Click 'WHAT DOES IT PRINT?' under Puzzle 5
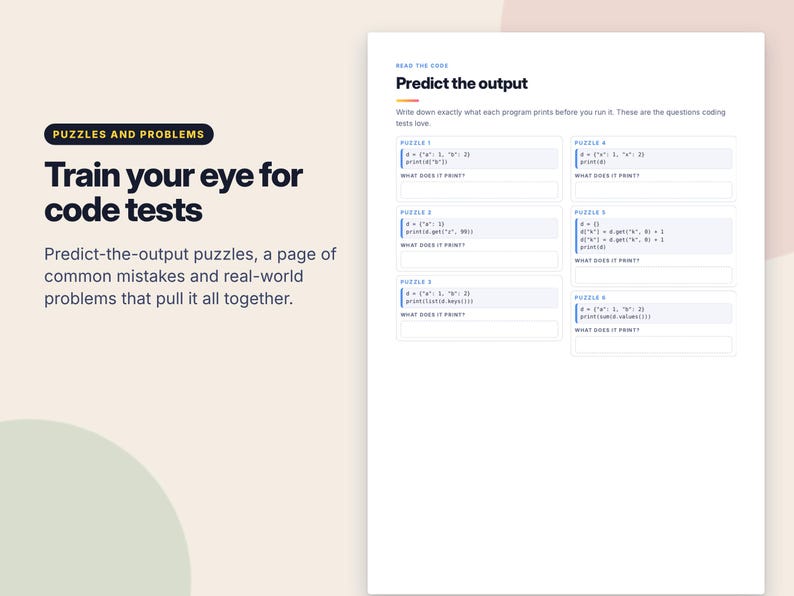The height and width of the screenshot is (596, 794). pyautogui.click(x=607, y=260)
